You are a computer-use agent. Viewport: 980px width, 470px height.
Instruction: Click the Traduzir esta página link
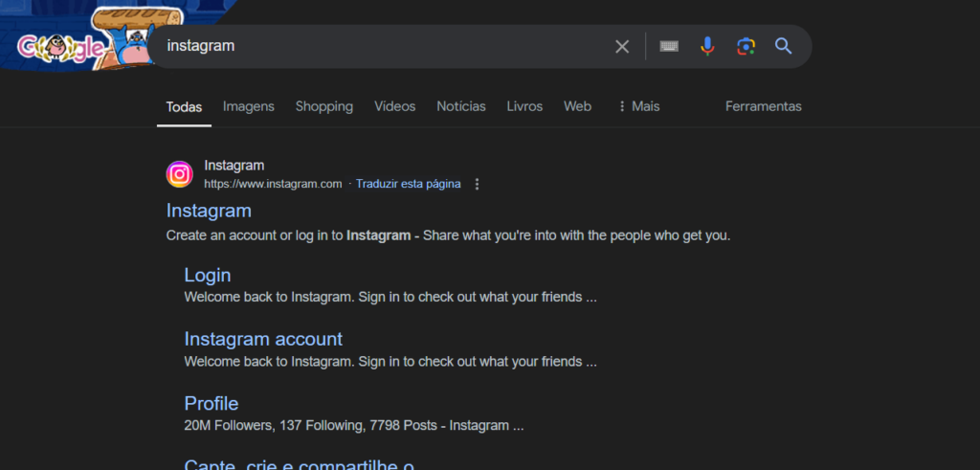(x=409, y=184)
